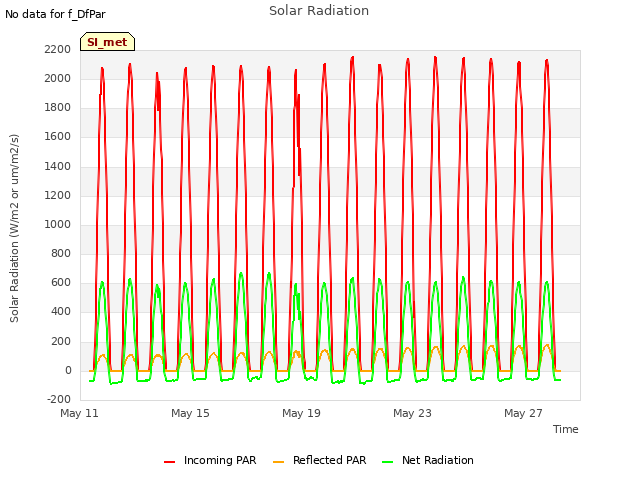Click the 600 y-axis tick label
Screen dimensions: 640x480
click(61, 282)
